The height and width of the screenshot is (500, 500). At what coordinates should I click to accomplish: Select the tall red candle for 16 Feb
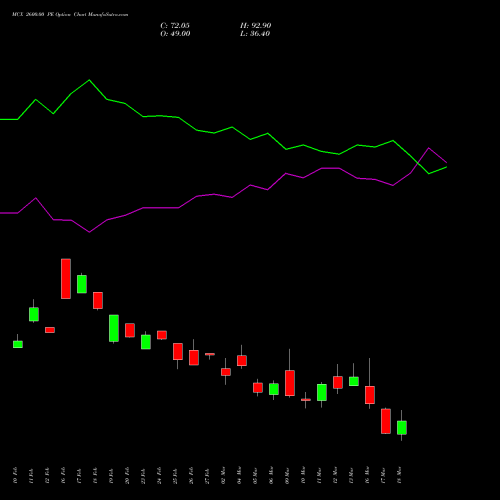(x=66, y=279)
